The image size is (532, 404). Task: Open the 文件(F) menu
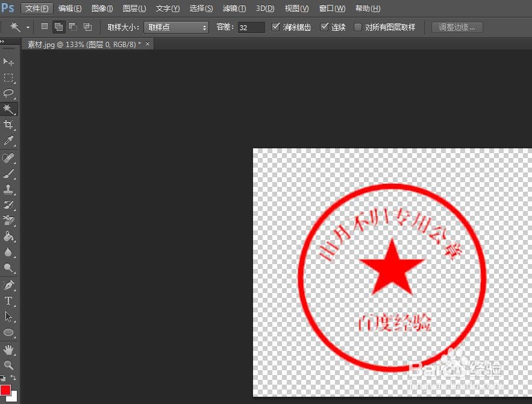click(37, 8)
